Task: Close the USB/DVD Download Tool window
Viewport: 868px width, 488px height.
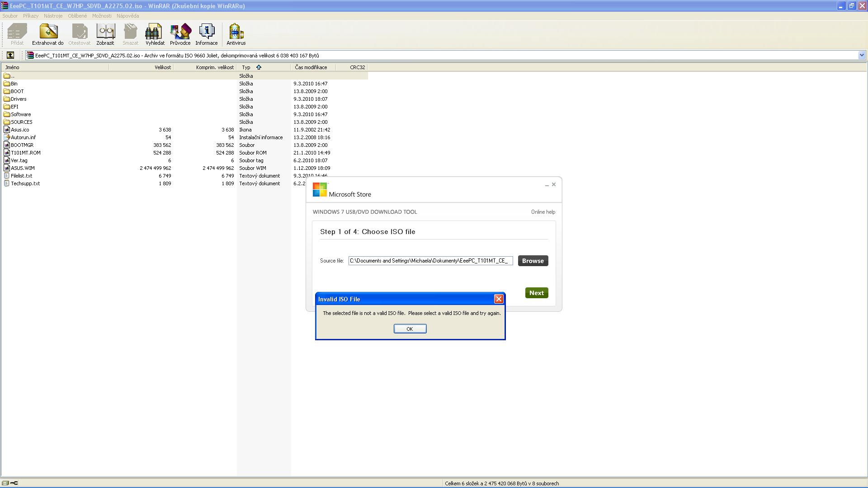Action: click(554, 184)
